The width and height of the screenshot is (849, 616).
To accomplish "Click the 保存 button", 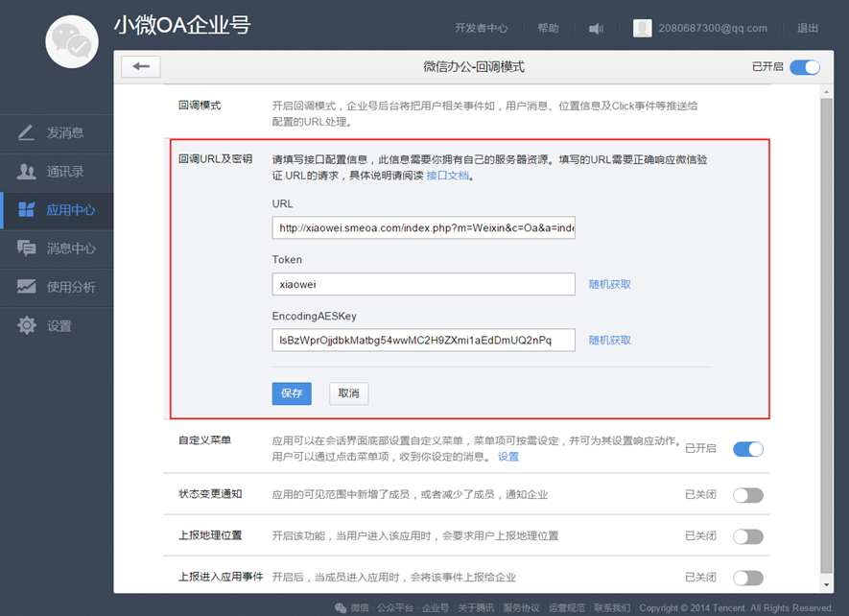I will click(292, 393).
